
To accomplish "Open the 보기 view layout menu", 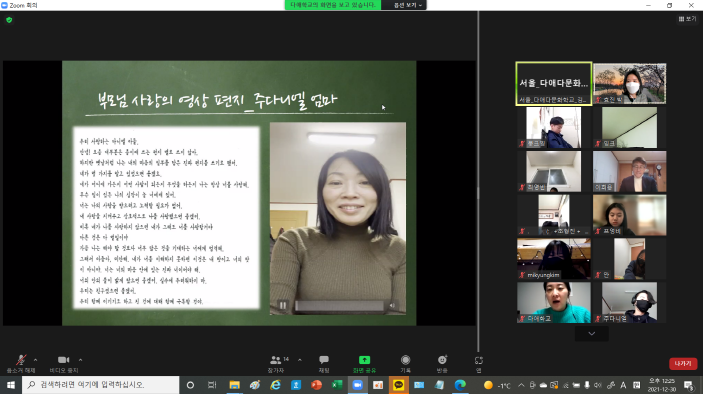I will point(687,19).
